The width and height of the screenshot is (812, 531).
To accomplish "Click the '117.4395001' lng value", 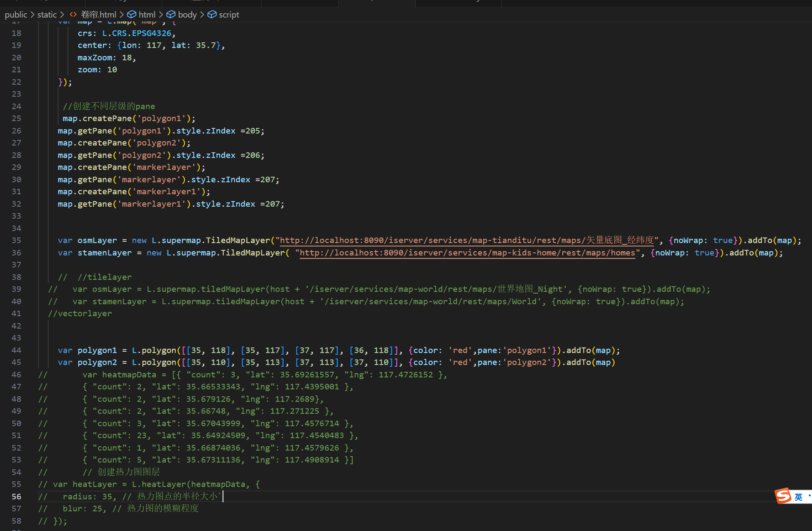I will tap(312, 387).
